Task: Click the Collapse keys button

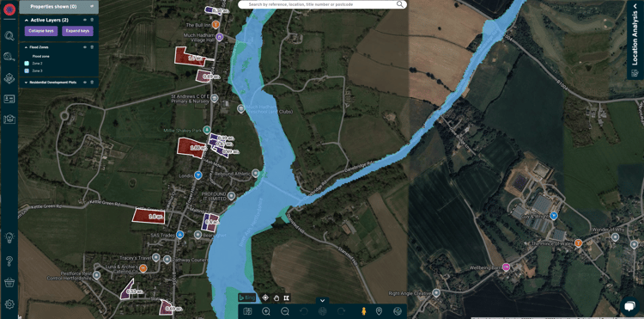Action: coord(41,31)
